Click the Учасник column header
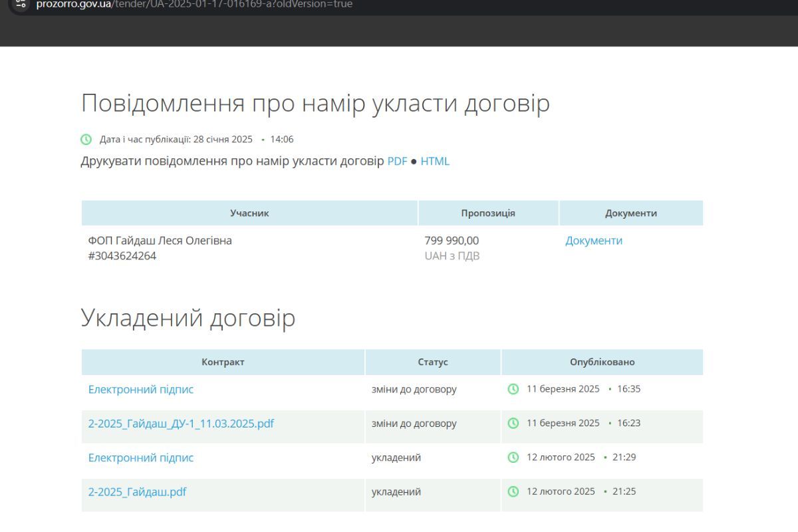Viewport: 798px width, 532px height. (249, 213)
